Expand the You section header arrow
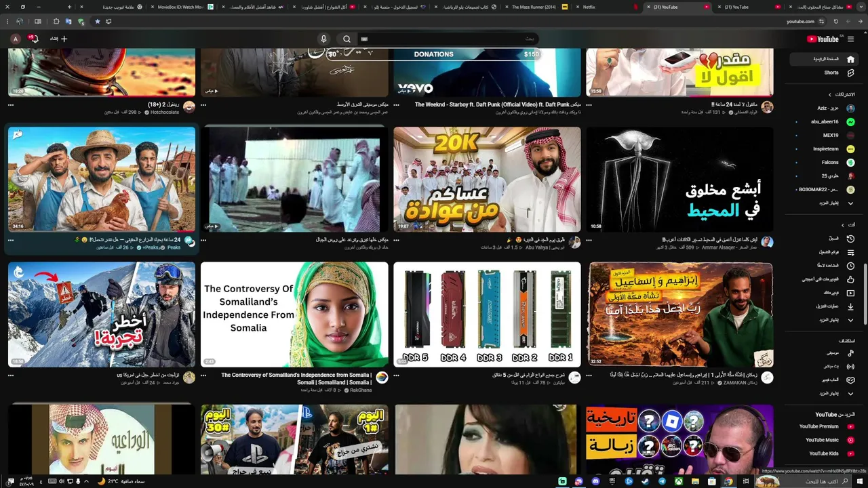This screenshot has width=868, height=488. tap(843, 225)
